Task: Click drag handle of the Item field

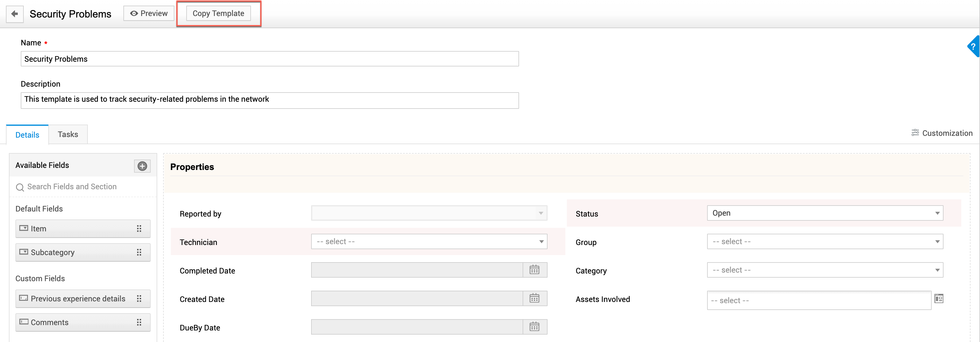Action: pos(139,229)
